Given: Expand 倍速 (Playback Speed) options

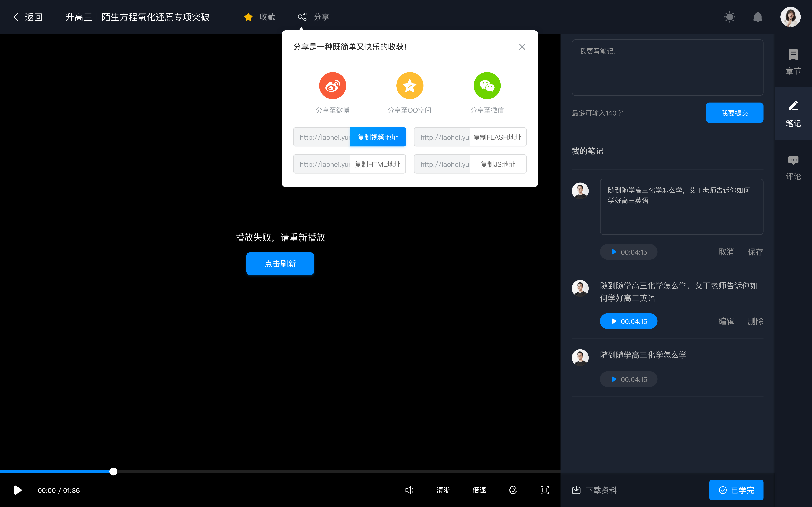Looking at the screenshot, I should coord(479,490).
